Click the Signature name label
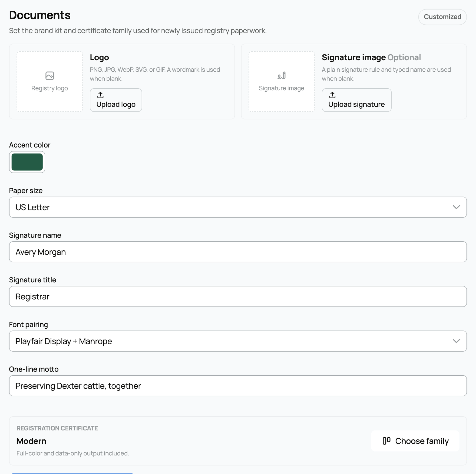This screenshot has width=476, height=474. (35, 235)
